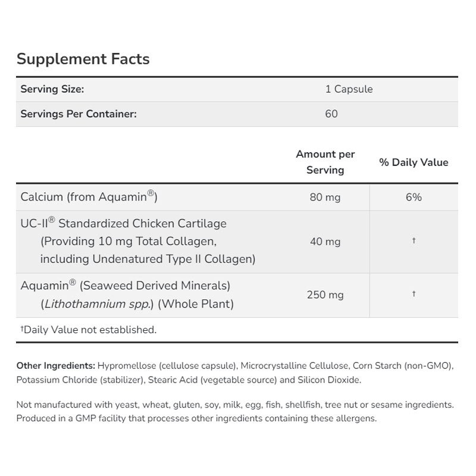Select the Servings Per Container label
This screenshot has height=476, width=476.
coord(79,114)
